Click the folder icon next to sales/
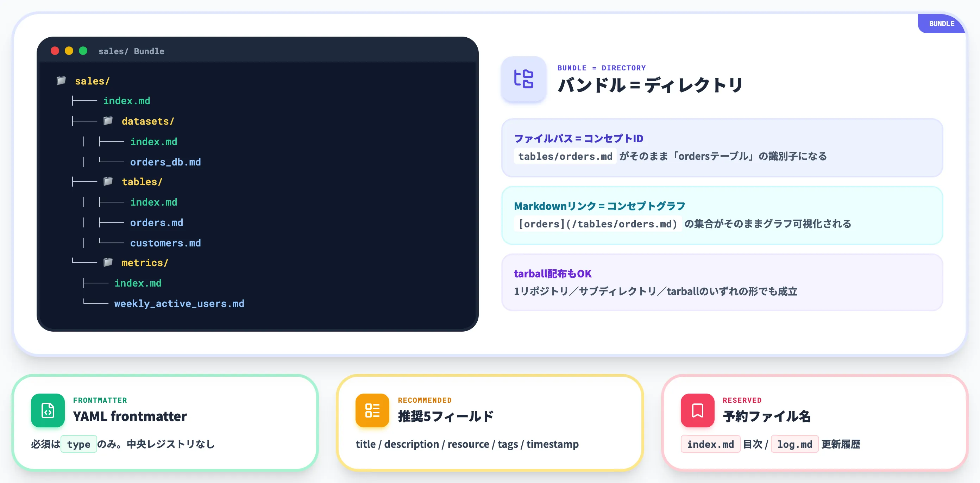Image resolution: width=980 pixels, height=483 pixels. click(x=61, y=81)
